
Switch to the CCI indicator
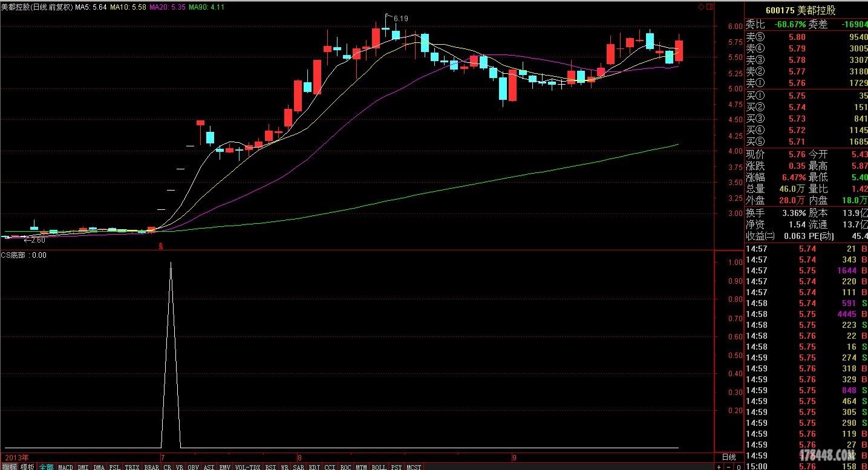point(330,467)
